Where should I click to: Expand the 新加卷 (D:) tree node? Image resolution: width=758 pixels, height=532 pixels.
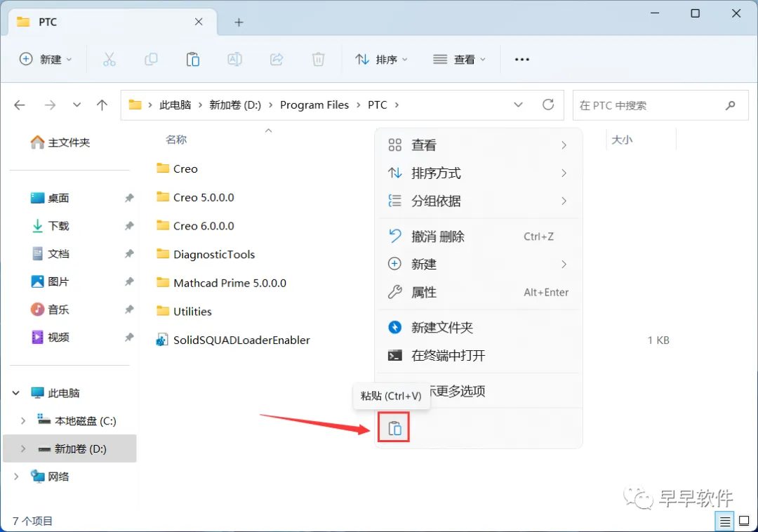pos(22,449)
